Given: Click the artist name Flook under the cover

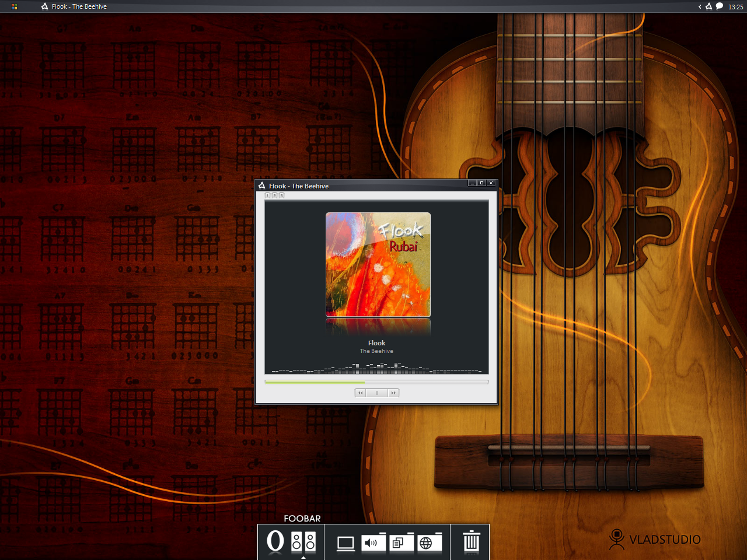Looking at the screenshot, I should 376,343.
